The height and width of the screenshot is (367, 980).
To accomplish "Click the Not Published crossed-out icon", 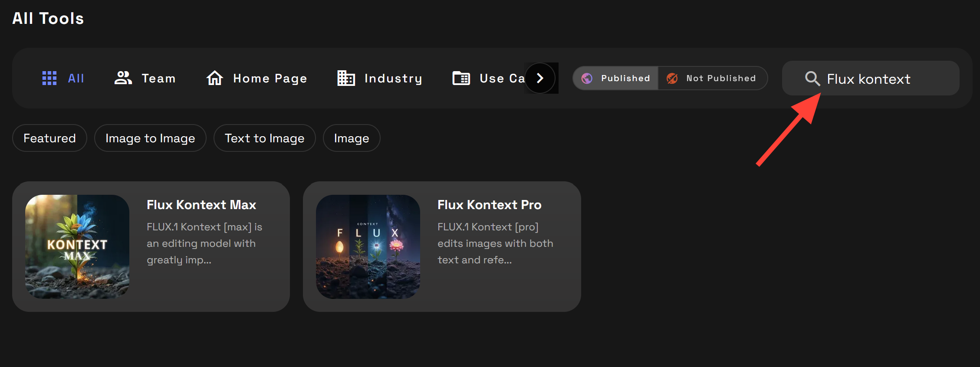I will pos(672,78).
